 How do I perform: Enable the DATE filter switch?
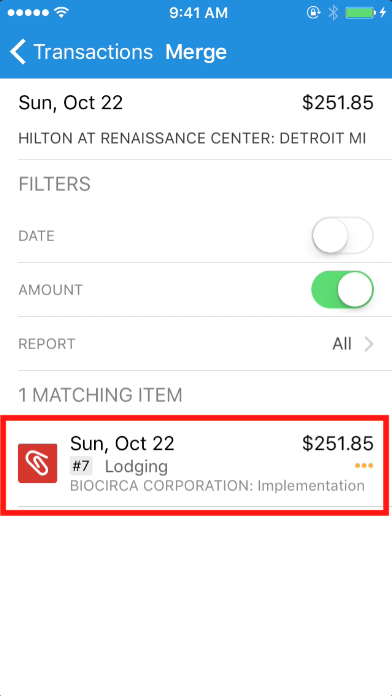pos(342,235)
